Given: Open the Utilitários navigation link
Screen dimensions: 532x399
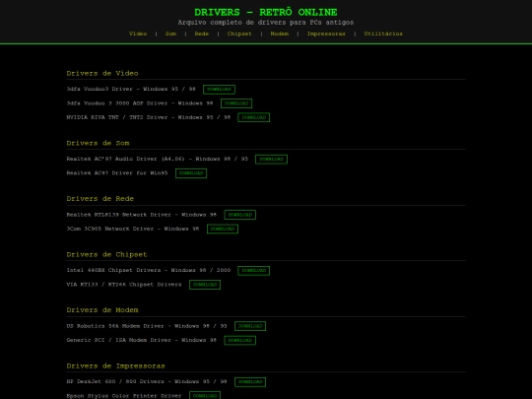Looking at the screenshot, I should (383, 33).
